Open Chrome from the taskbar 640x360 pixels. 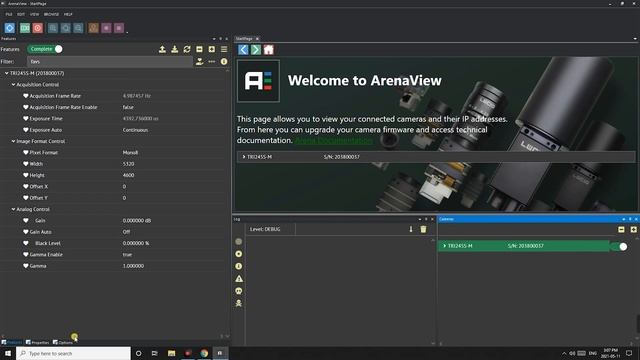pos(204,353)
